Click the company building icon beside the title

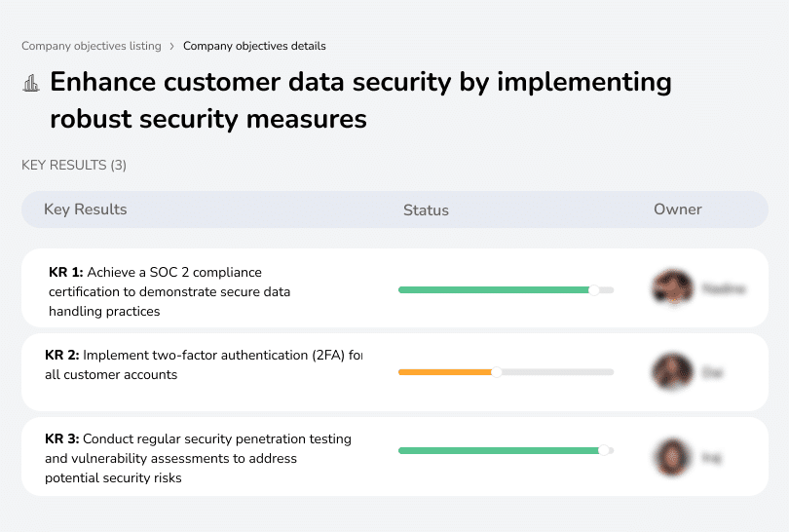coord(31,84)
